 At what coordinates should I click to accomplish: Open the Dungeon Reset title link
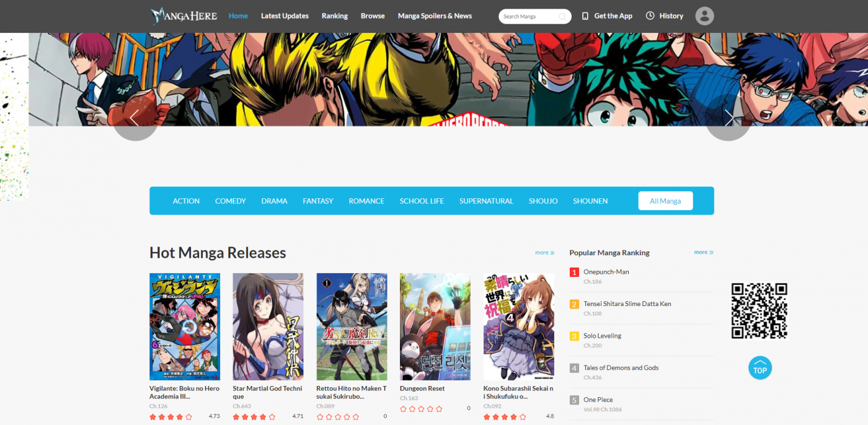point(422,389)
